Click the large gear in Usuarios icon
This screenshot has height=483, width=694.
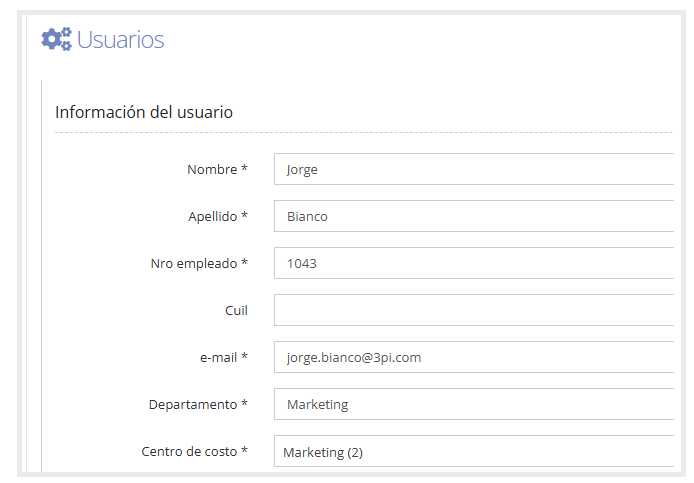click(52, 40)
